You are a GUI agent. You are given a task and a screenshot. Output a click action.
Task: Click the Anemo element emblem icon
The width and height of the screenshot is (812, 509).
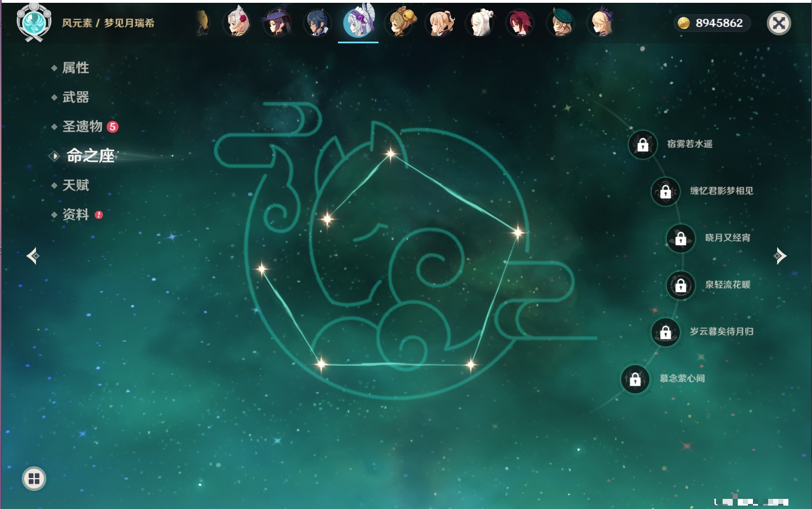point(34,22)
